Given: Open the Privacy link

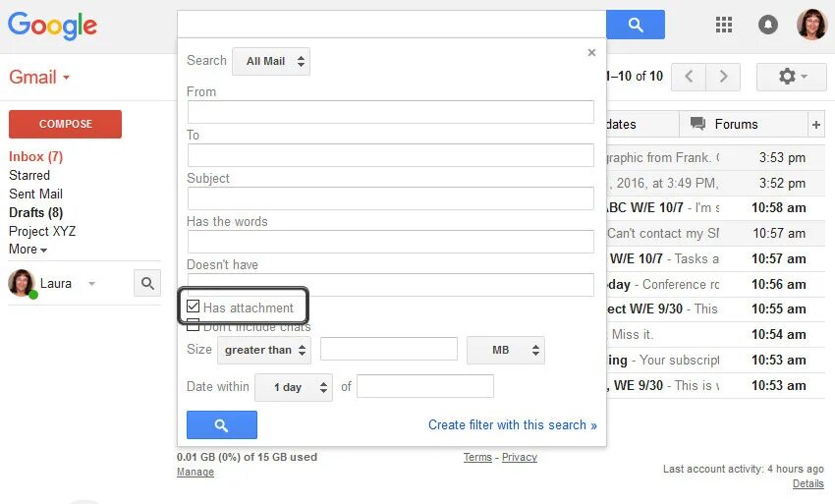Looking at the screenshot, I should click(x=520, y=457).
